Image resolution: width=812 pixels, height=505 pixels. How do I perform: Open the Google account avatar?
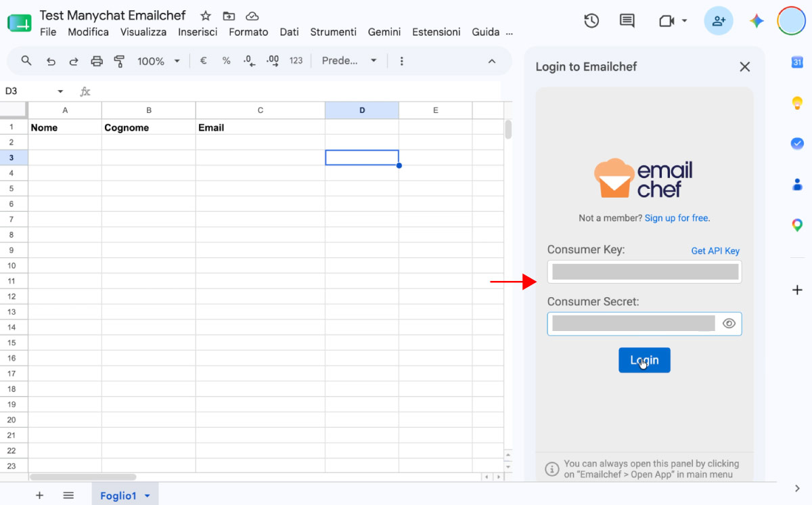click(x=791, y=21)
